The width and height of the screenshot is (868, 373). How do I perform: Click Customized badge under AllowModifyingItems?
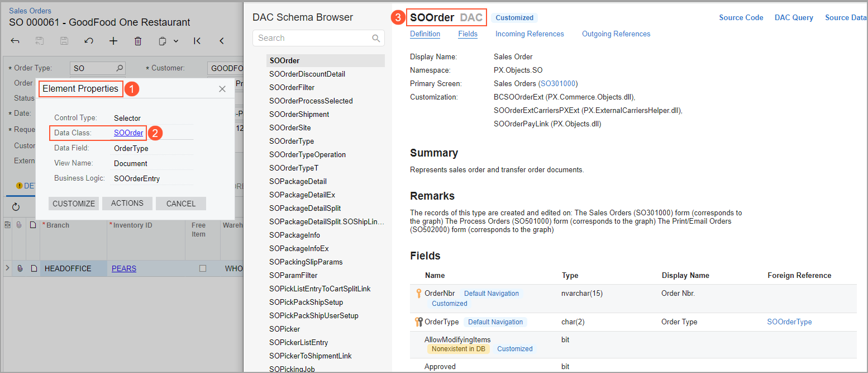coord(515,349)
